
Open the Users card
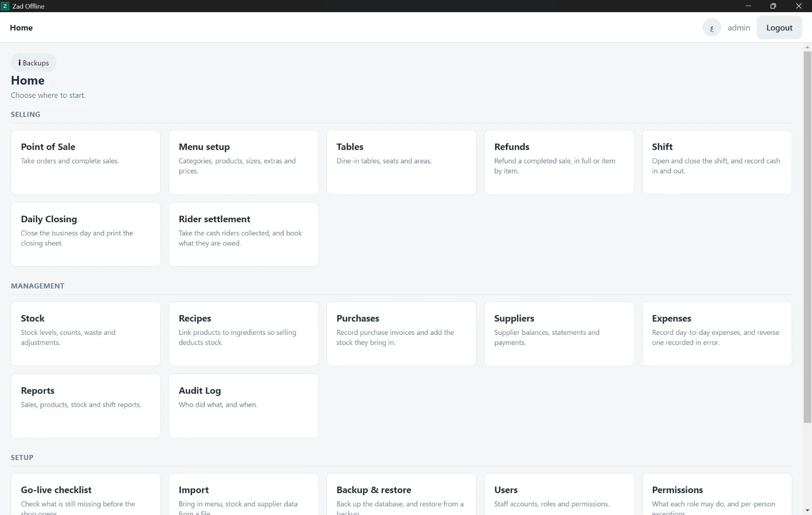559,495
